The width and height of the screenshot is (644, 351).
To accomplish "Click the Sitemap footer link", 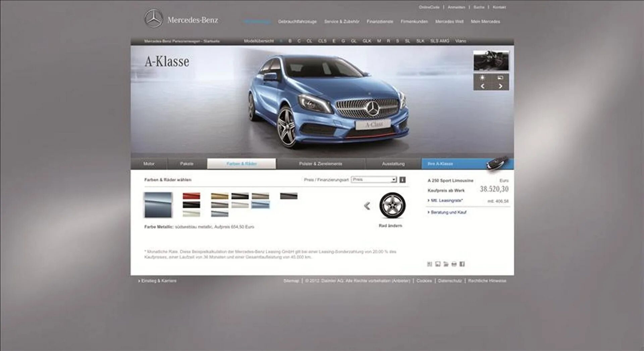I will 291,281.
